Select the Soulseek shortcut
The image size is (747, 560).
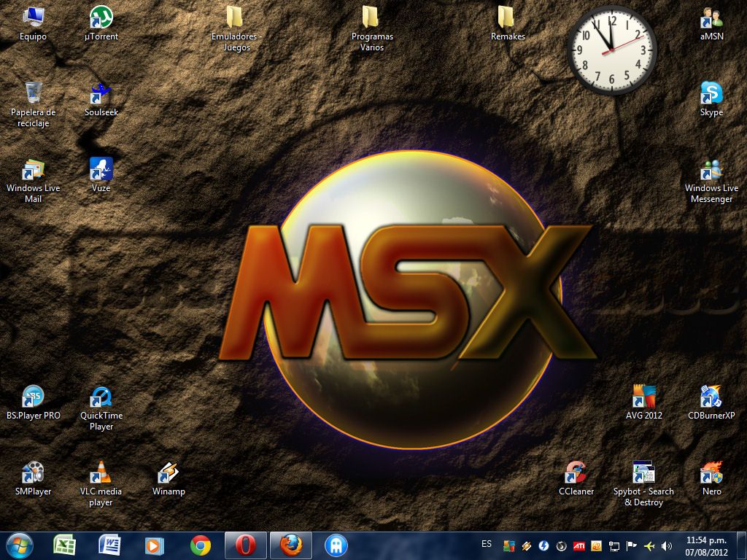pos(101,100)
